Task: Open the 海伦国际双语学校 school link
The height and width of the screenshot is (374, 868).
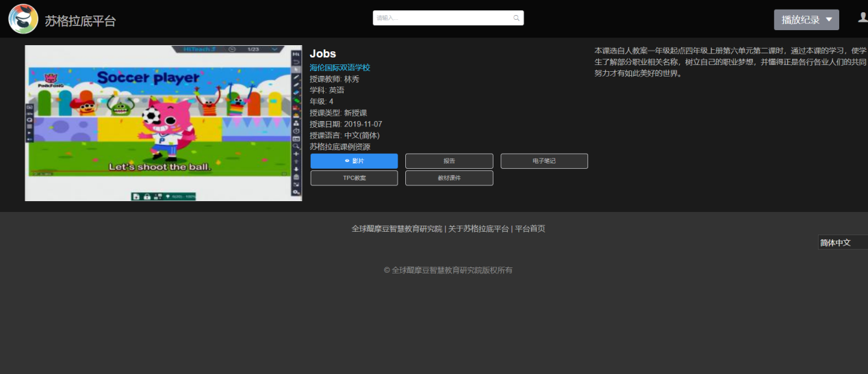Action: point(340,68)
